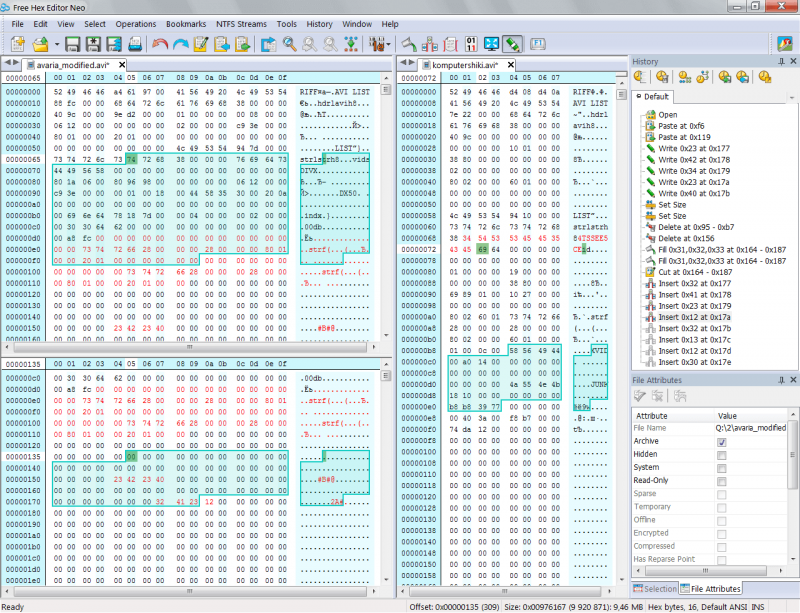Viewport: 800px width, 613px height.
Task: Click the Fill paint bucket icon
Action: point(409,44)
